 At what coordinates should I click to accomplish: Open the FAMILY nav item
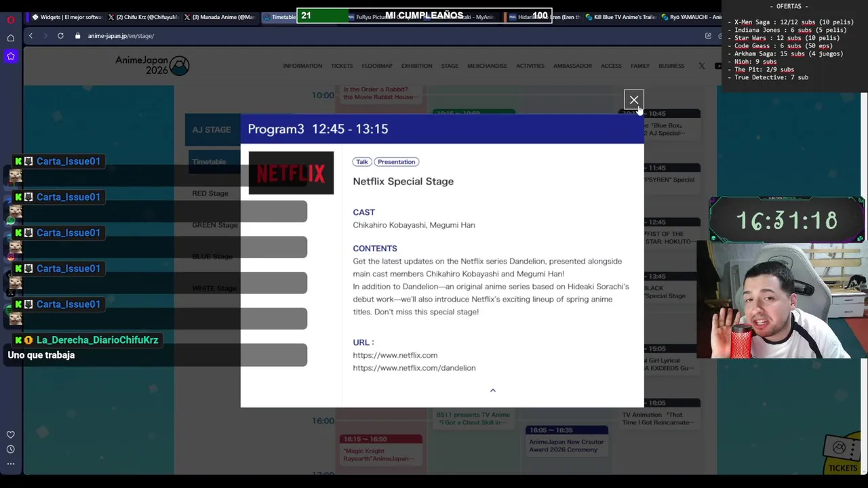click(x=640, y=66)
